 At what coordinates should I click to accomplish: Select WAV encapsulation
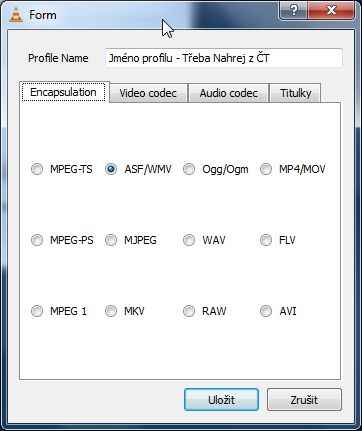click(x=189, y=240)
